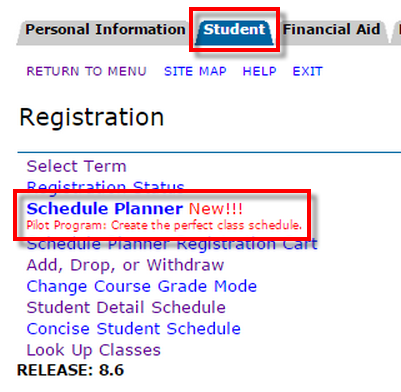
Task: Switch to the Financial Aid tab
Action: 331,30
